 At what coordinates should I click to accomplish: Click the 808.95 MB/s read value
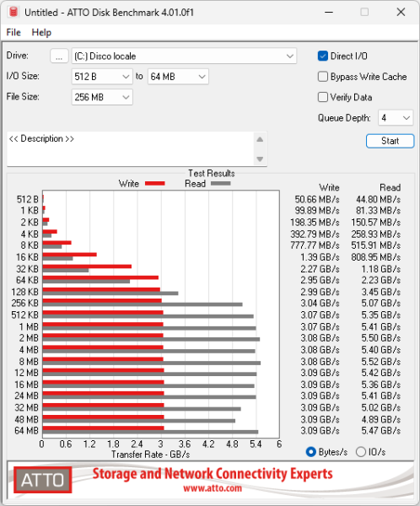pos(376,257)
